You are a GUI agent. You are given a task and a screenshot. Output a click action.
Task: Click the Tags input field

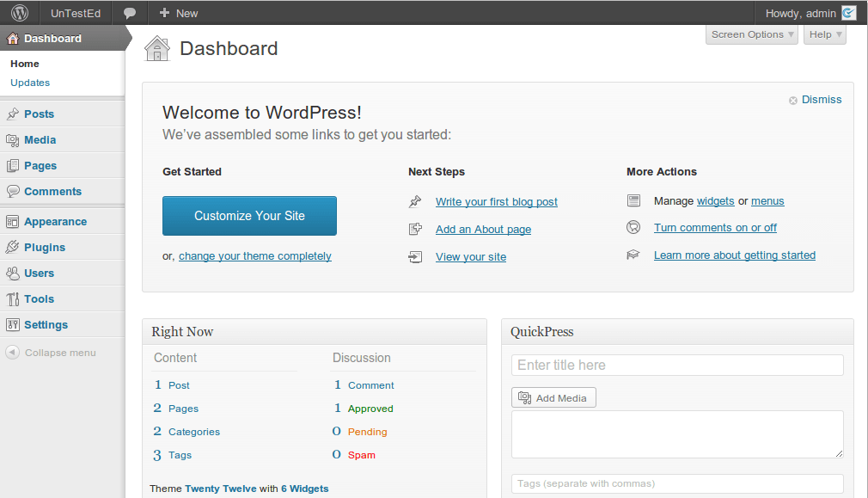pyautogui.click(x=677, y=483)
